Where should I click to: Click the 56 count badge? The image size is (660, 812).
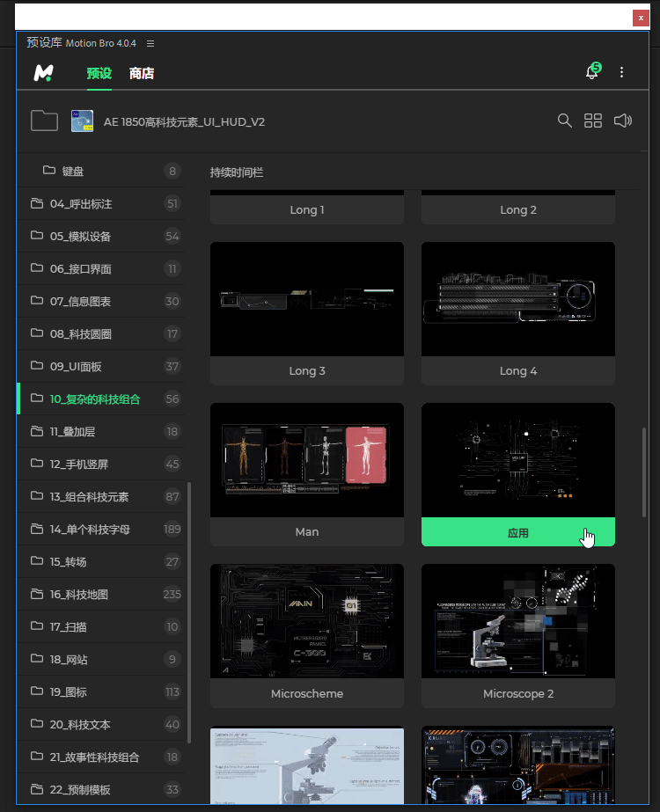click(172, 399)
